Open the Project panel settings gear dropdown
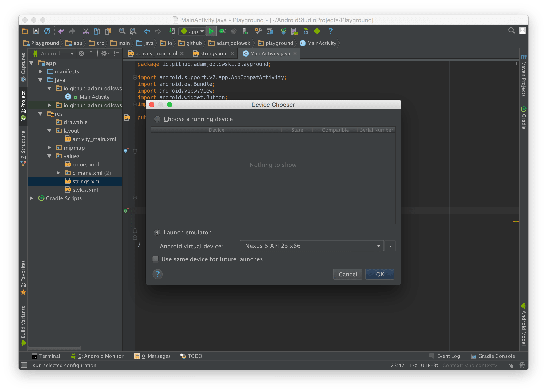This screenshot has width=547, height=392. tap(105, 54)
